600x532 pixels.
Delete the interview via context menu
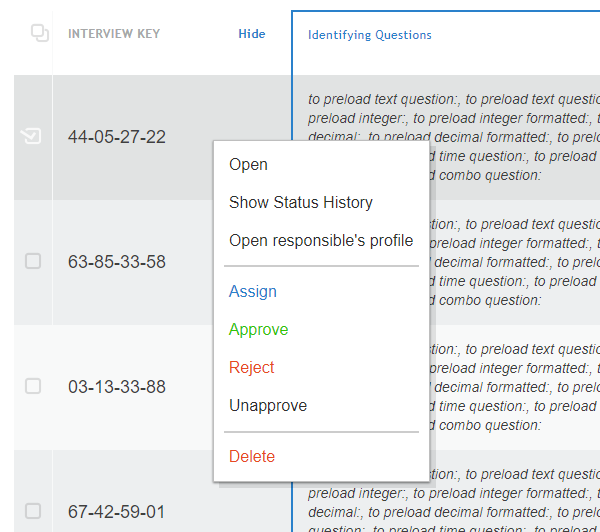251,457
